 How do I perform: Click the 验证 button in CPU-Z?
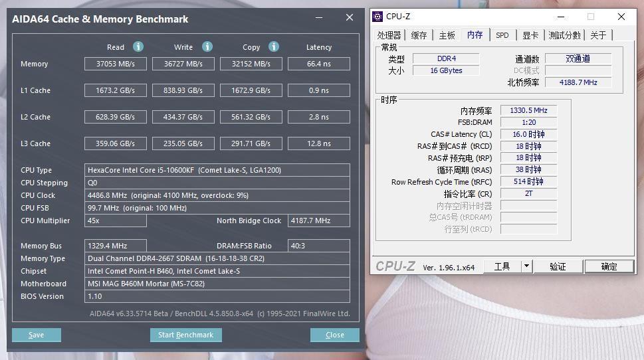558,266
